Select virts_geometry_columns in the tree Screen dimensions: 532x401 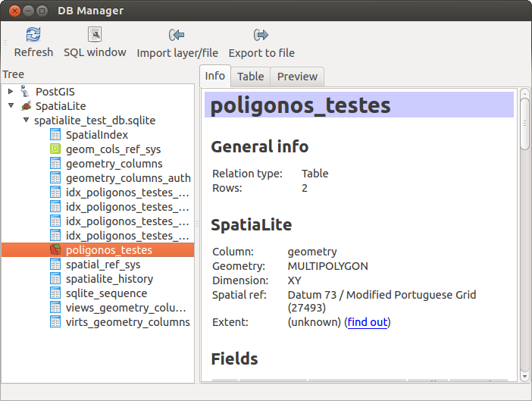(x=127, y=322)
